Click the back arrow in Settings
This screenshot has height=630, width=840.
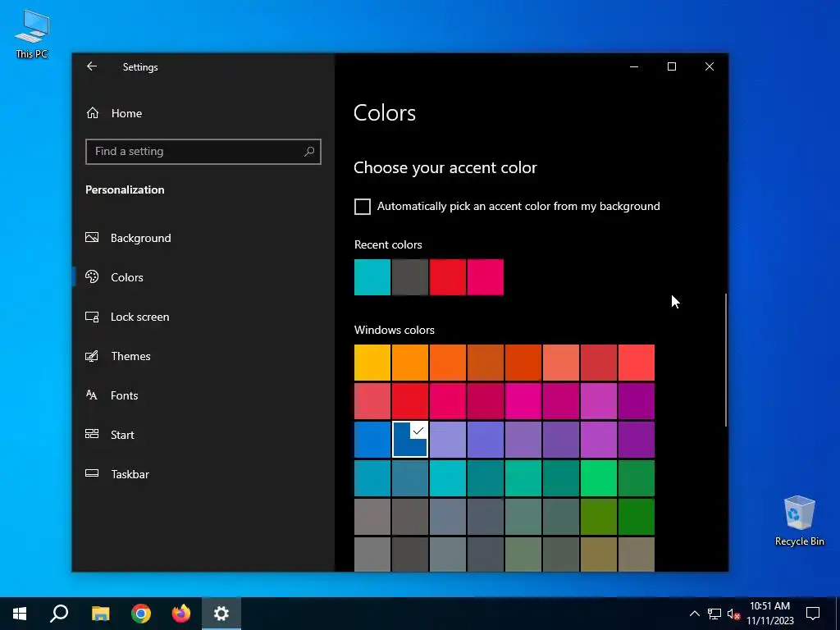click(x=92, y=66)
